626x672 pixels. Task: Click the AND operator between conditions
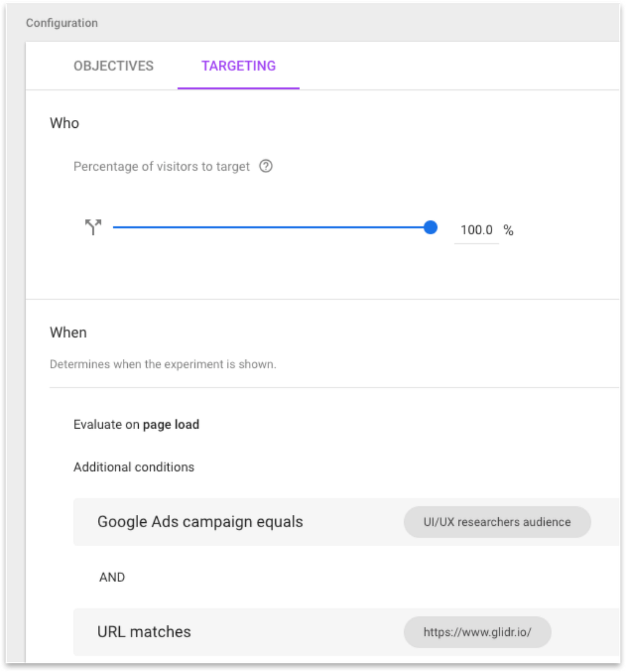tap(112, 577)
